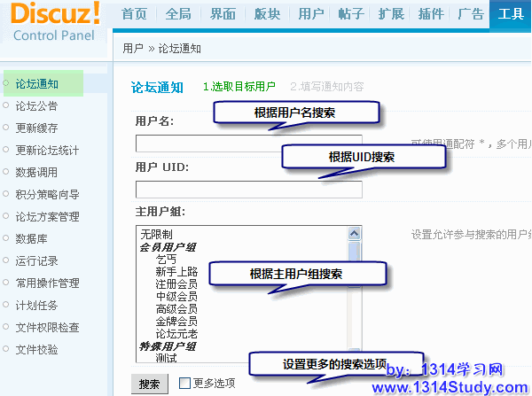Select the 工具 top menu tab
Image resolution: width=532 pixels, height=396 pixels.
coord(511,14)
